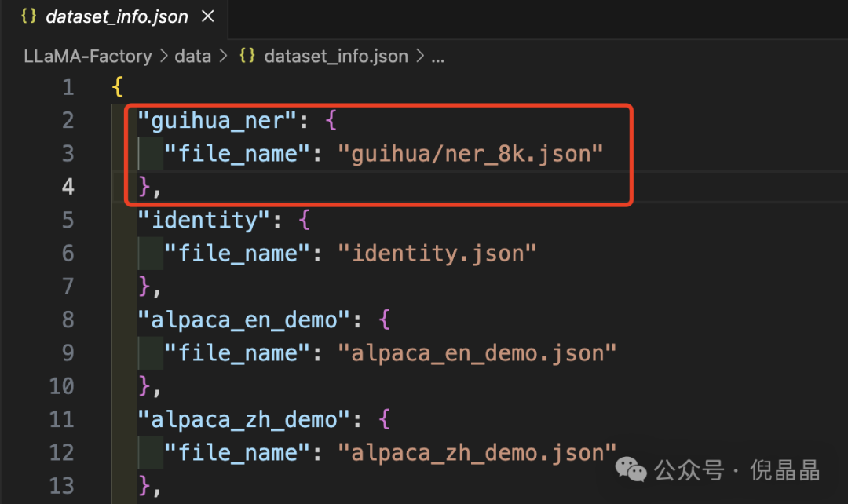Click line number 1 in gutter
Screen dimensions: 848x504
point(68,87)
